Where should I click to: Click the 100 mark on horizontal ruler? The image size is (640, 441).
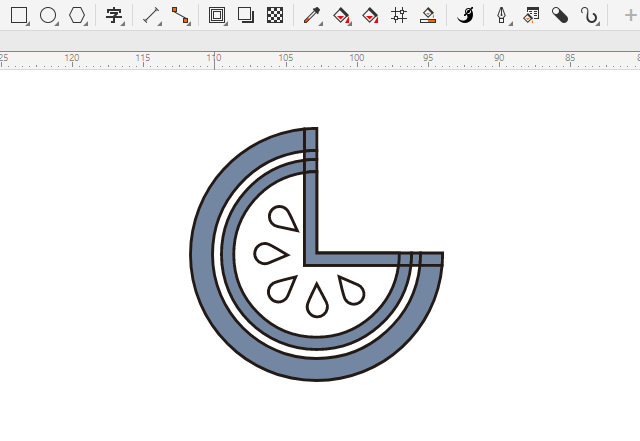(x=357, y=58)
